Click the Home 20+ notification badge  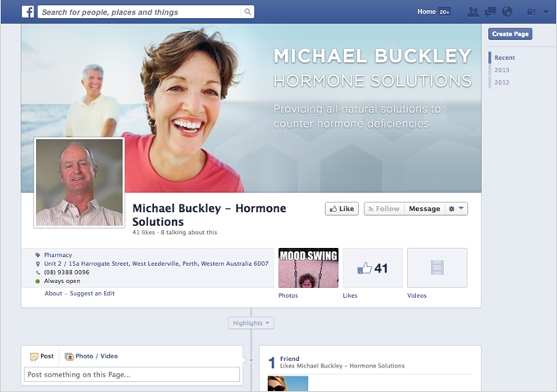[444, 11]
